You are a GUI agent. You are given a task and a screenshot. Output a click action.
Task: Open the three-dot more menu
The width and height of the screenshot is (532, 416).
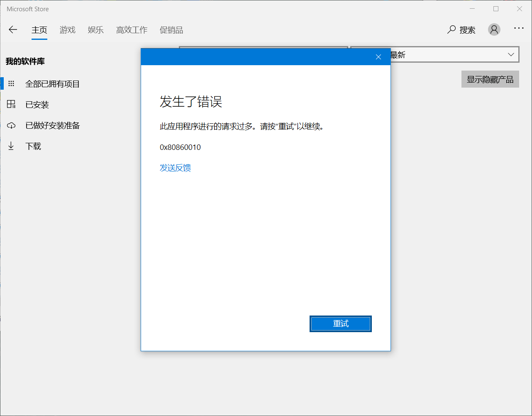coord(519,28)
